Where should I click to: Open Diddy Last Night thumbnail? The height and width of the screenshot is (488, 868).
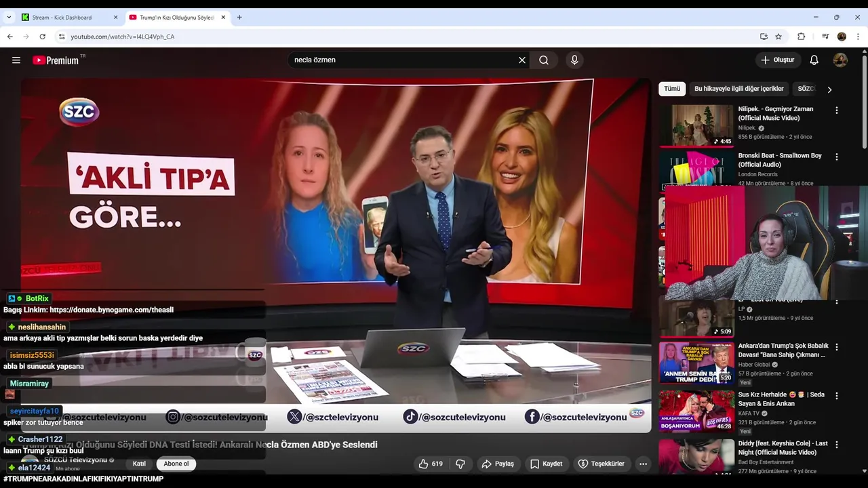(x=696, y=456)
